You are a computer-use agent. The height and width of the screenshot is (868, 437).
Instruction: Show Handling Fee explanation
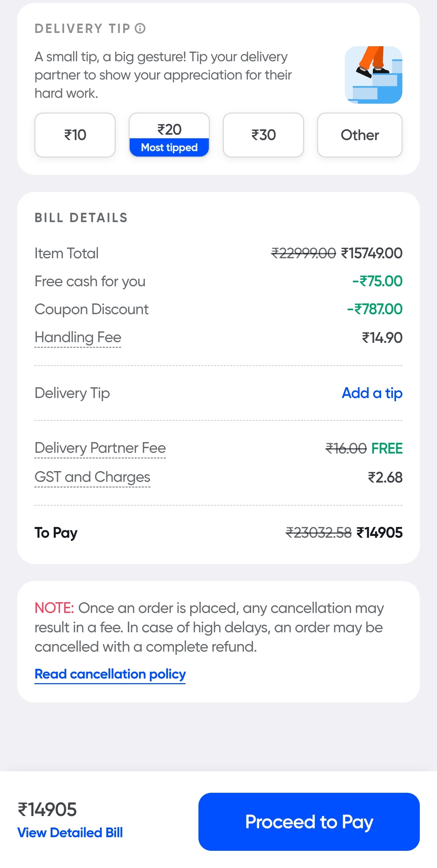point(78,337)
